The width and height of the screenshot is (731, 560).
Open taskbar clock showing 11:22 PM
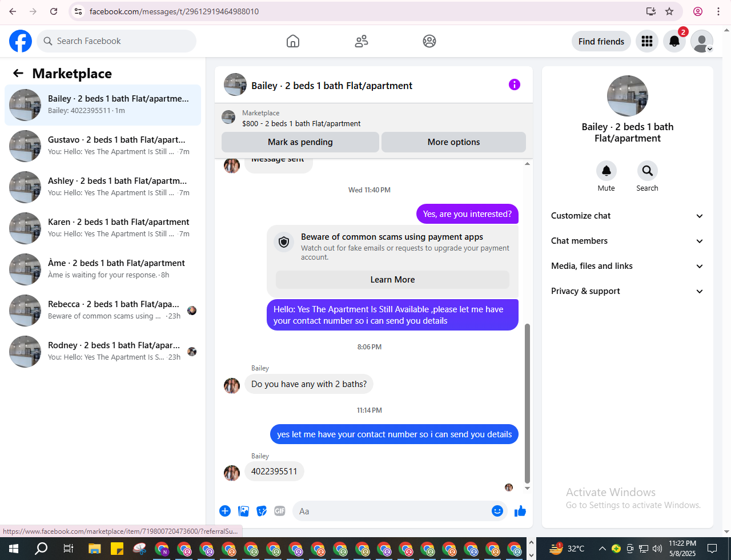click(x=682, y=549)
